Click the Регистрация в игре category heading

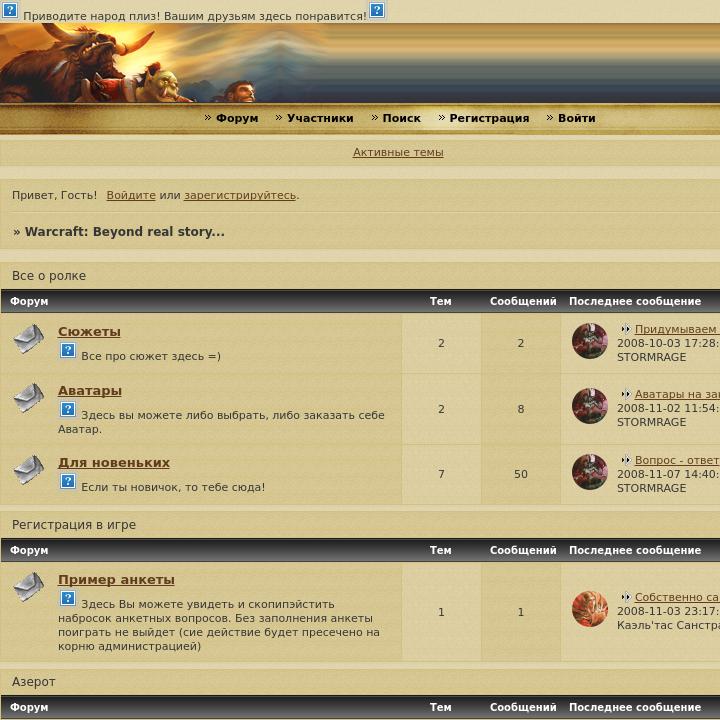tap(74, 524)
